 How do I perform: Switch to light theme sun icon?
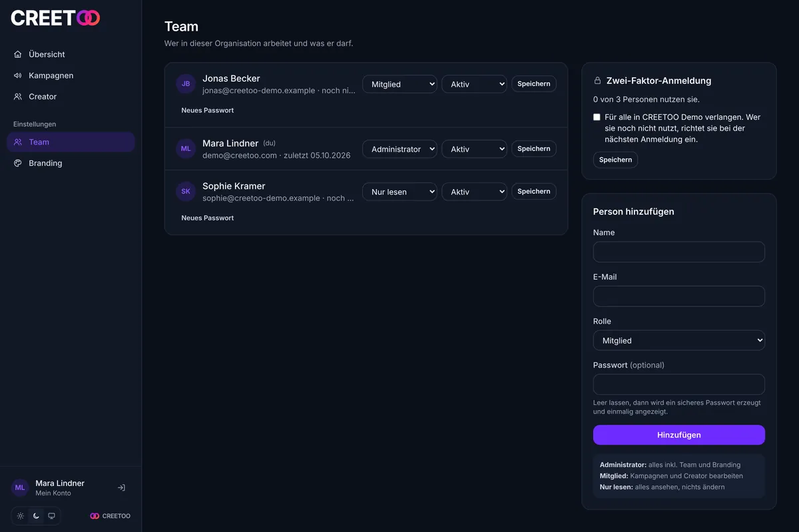pos(21,516)
